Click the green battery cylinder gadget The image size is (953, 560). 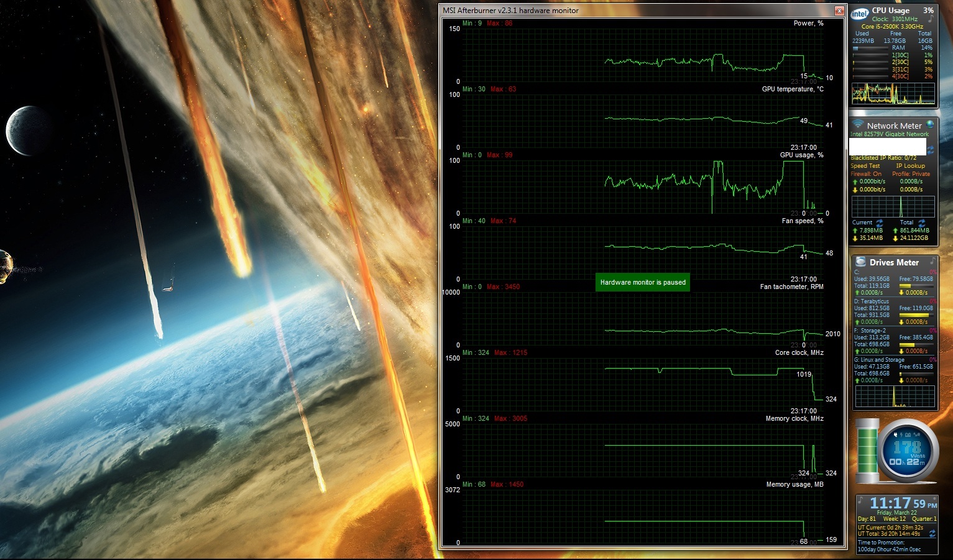click(867, 451)
